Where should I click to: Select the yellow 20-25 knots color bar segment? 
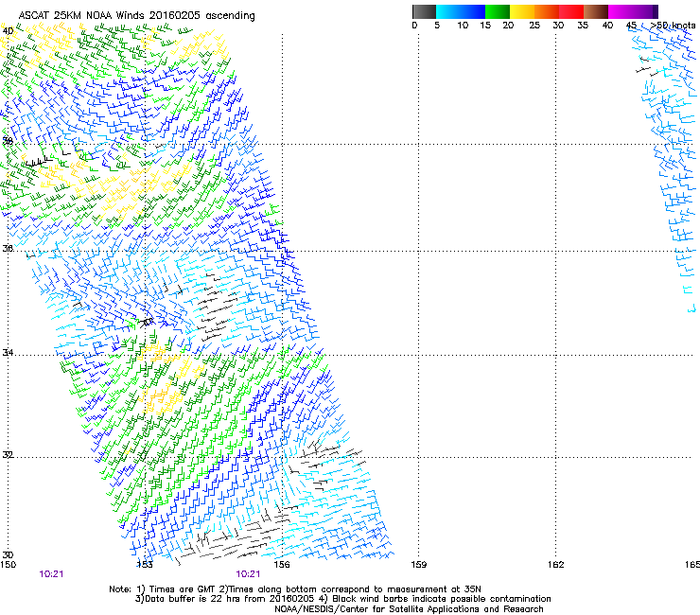[522, 11]
